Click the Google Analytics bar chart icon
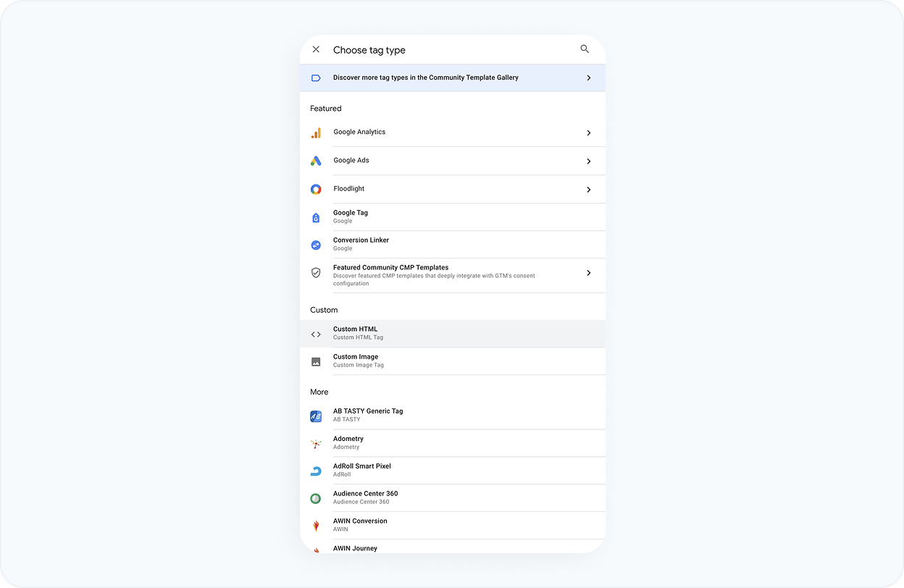The image size is (904, 588). pyautogui.click(x=316, y=133)
